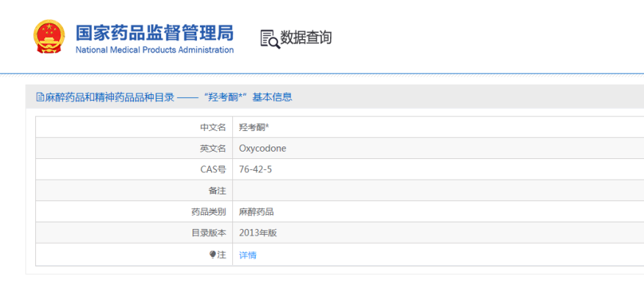Click the 中文名 row label

click(212, 127)
